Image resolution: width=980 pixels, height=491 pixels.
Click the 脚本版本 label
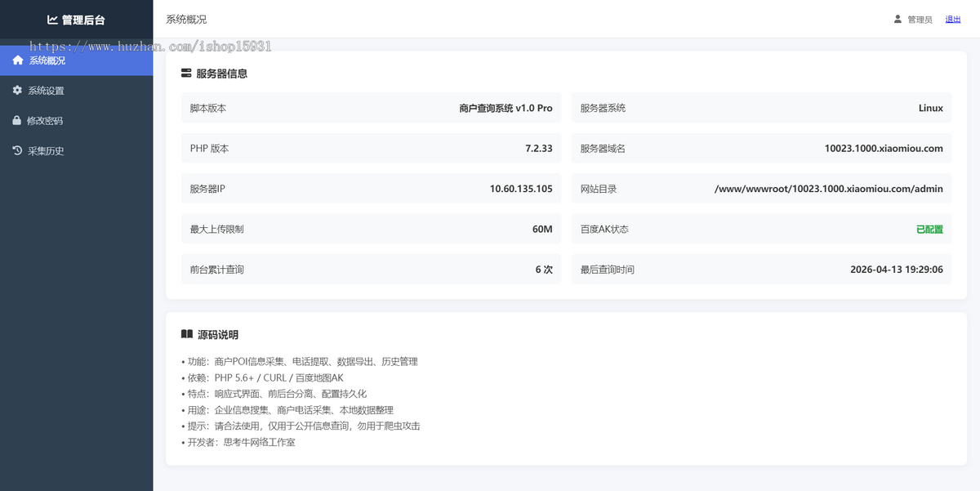(x=208, y=108)
